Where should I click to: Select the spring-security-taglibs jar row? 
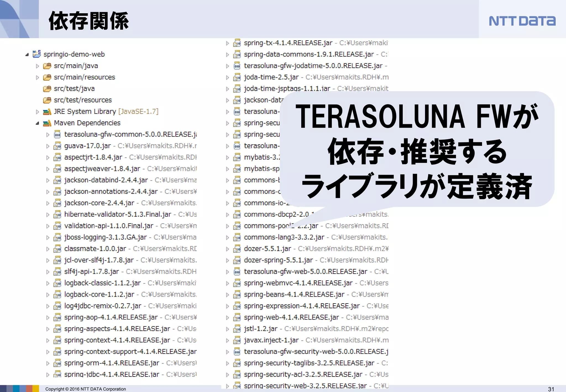tap(307, 363)
